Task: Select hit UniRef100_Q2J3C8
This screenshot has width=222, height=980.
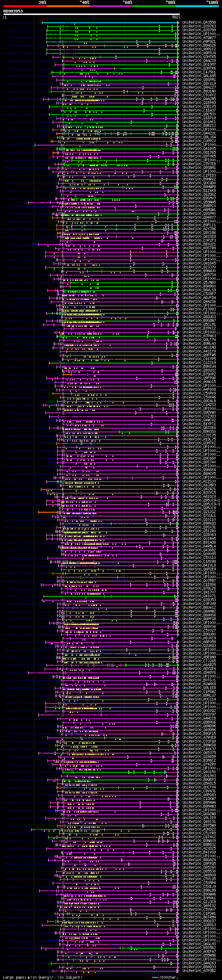Action: (x=199, y=902)
